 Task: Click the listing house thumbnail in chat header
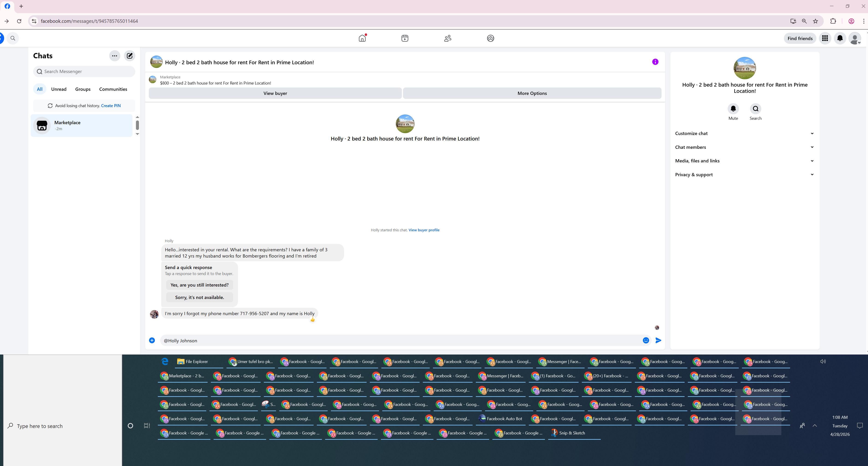[156, 62]
